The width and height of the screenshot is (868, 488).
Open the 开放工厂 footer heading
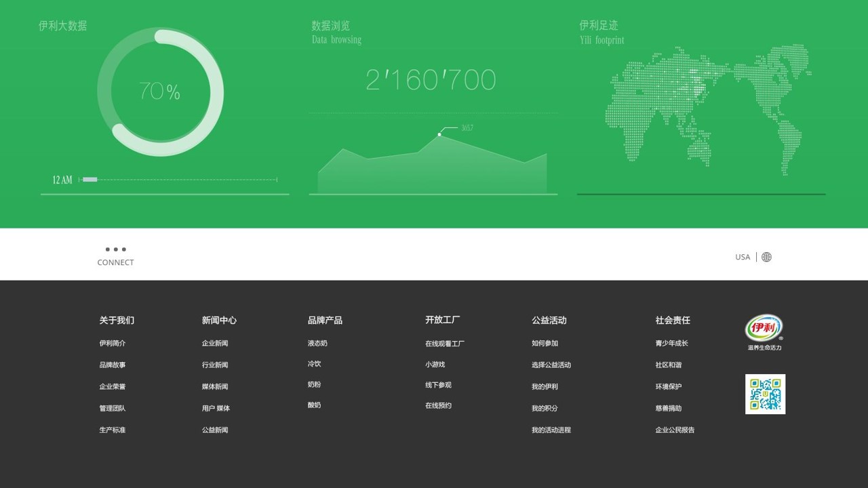[443, 319]
